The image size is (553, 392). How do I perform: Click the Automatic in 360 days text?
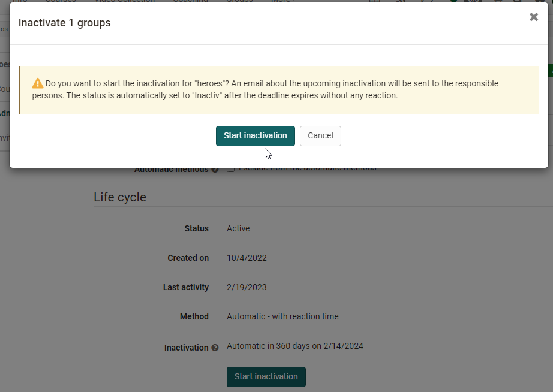tap(294, 346)
